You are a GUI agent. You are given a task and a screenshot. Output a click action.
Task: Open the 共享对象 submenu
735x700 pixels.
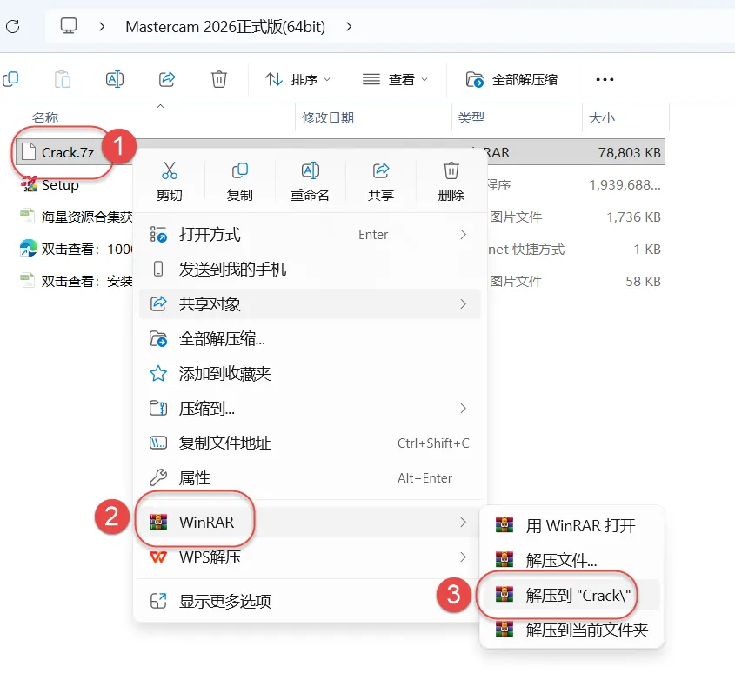pos(310,304)
